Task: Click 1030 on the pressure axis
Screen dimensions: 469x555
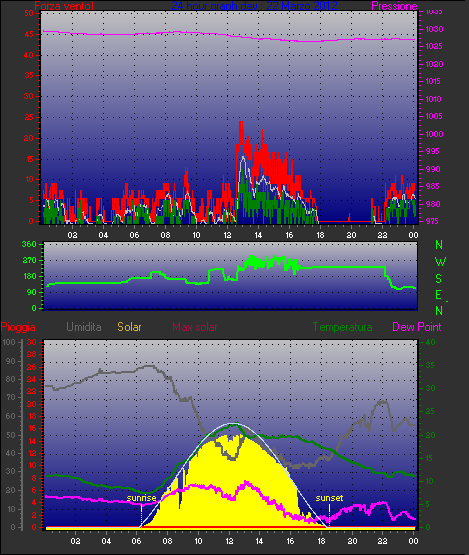Action: click(434, 29)
